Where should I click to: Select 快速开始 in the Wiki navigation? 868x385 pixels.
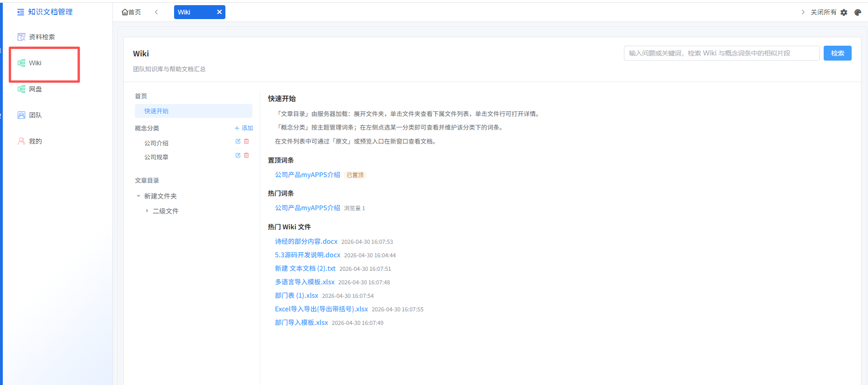[194, 111]
